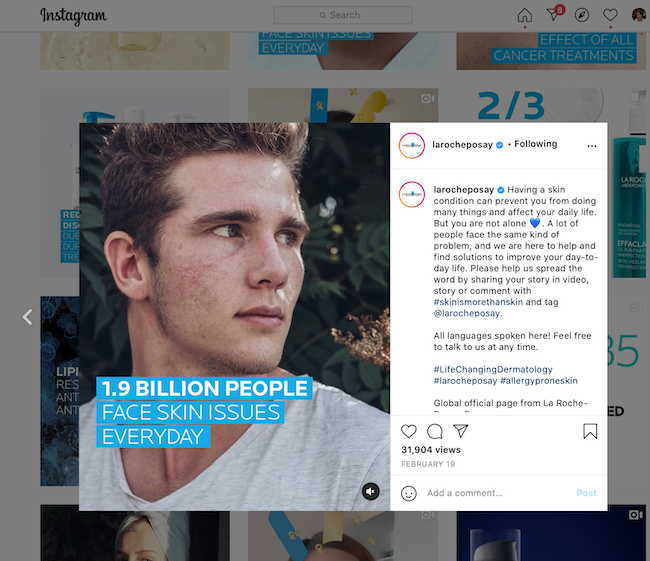
Task: Open the three-dot post options menu
Action: tap(592, 146)
